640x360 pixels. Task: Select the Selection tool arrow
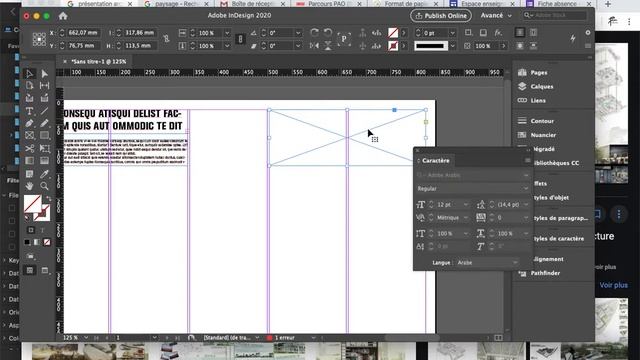tap(29, 73)
